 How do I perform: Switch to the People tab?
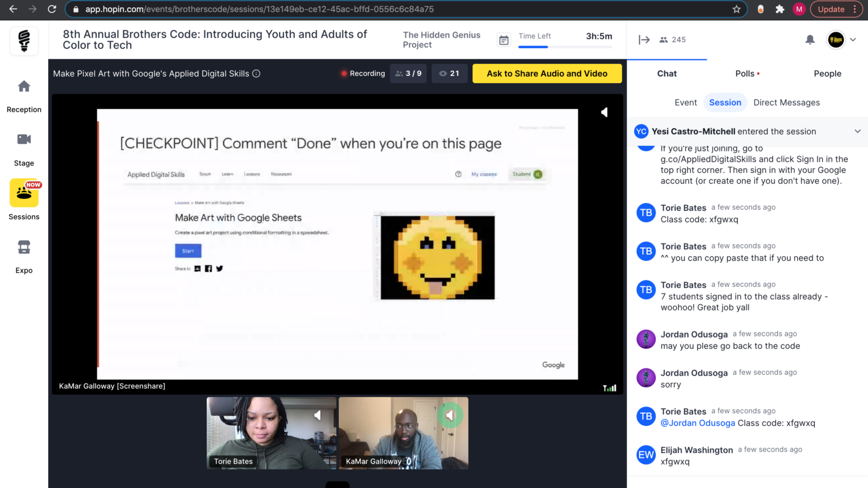[x=827, y=74]
